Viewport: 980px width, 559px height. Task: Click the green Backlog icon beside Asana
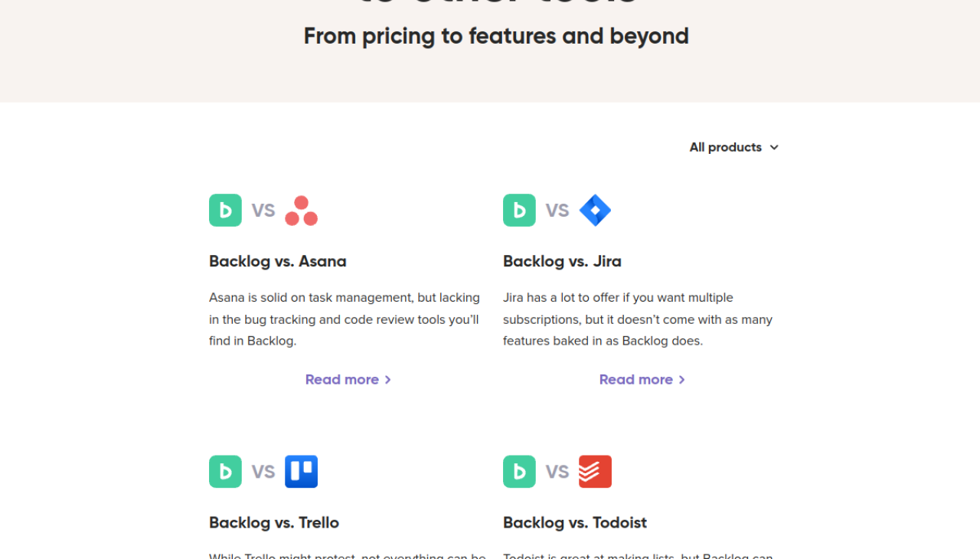pos(225,210)
